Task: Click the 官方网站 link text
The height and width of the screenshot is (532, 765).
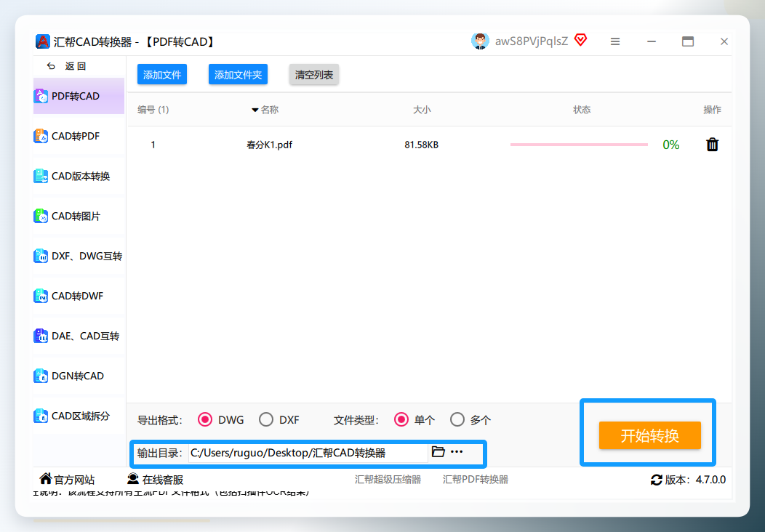Action: click(x=74, y=480)
